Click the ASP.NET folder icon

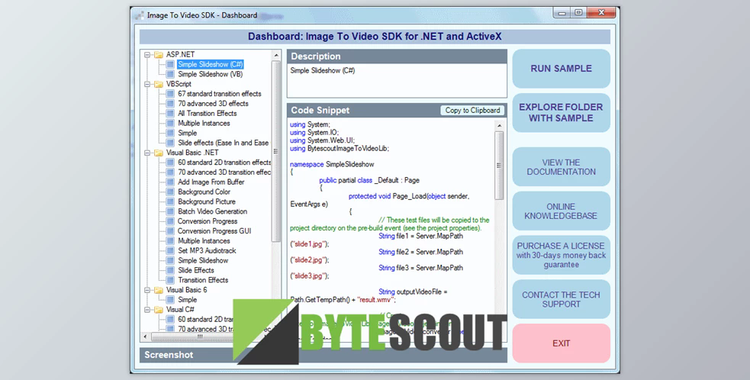pyautogui.click(x=158, y=55)
